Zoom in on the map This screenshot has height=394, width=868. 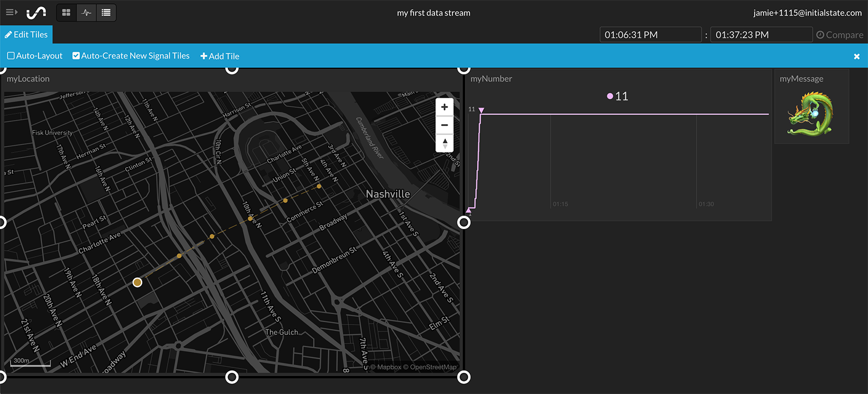point(444,107)
